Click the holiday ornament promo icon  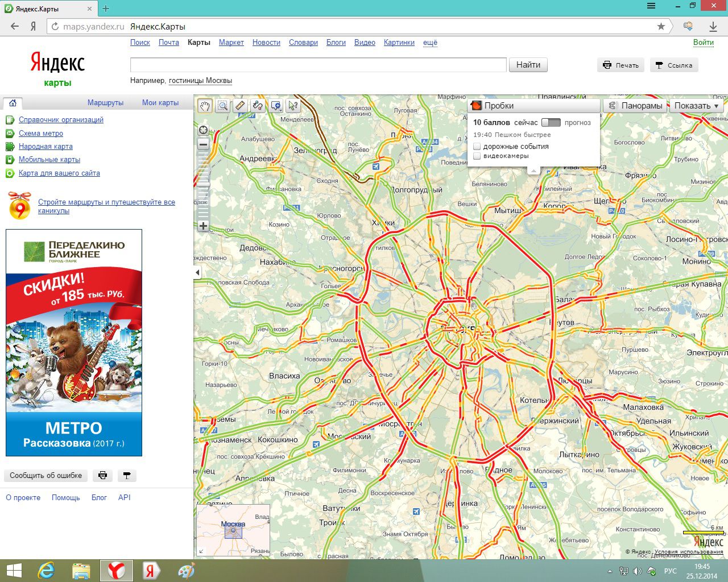19,206
